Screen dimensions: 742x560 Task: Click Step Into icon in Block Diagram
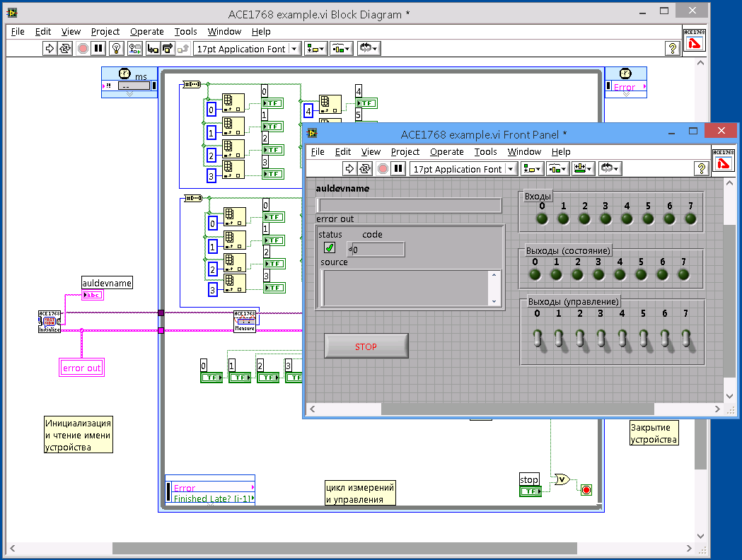point(152,48)
